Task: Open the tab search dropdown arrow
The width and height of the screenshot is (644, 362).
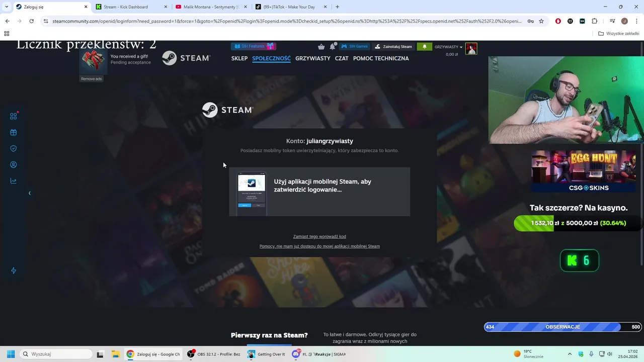Action: tap(6, 7)
